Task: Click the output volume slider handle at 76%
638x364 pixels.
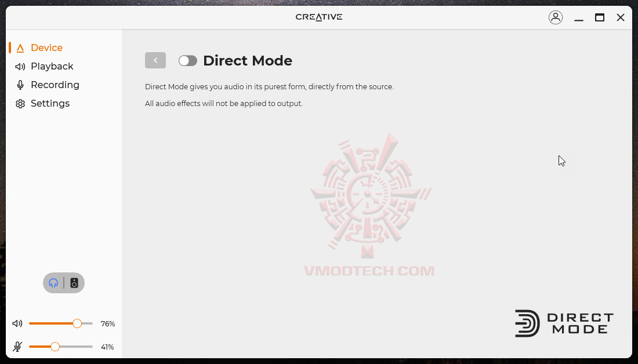Action: [77, 324]
